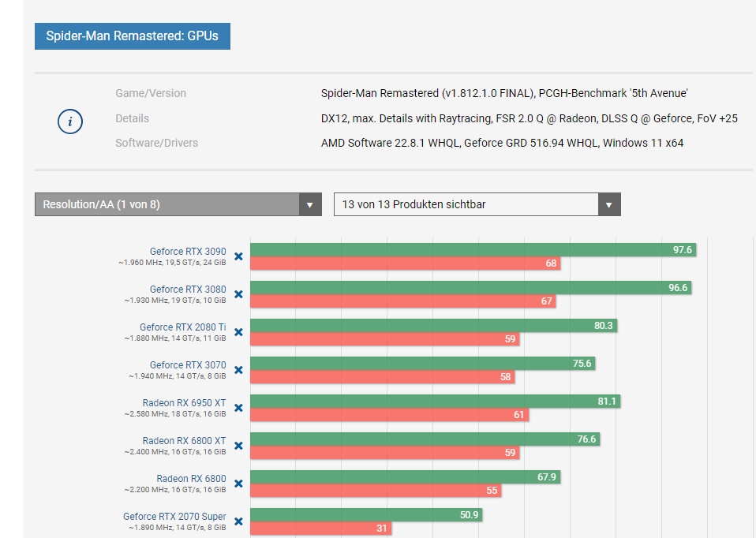Click the ~1.940 MHz, 14 GT/s, 8 GiB spec text
The image size is (756, 538).
point(177,376)
